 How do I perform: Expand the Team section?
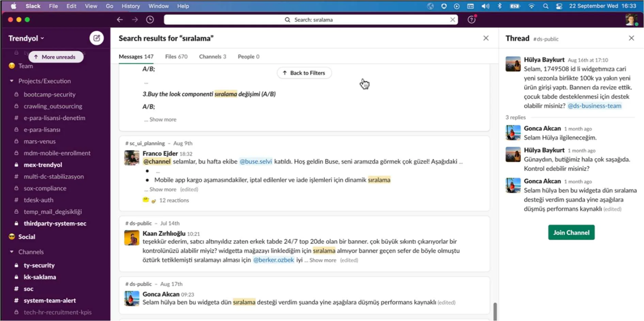pos(26,66)
